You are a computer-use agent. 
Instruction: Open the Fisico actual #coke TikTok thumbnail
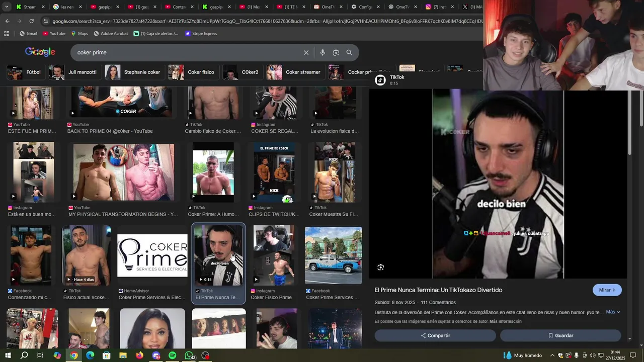pyautogui.click(x=86, y=255)
